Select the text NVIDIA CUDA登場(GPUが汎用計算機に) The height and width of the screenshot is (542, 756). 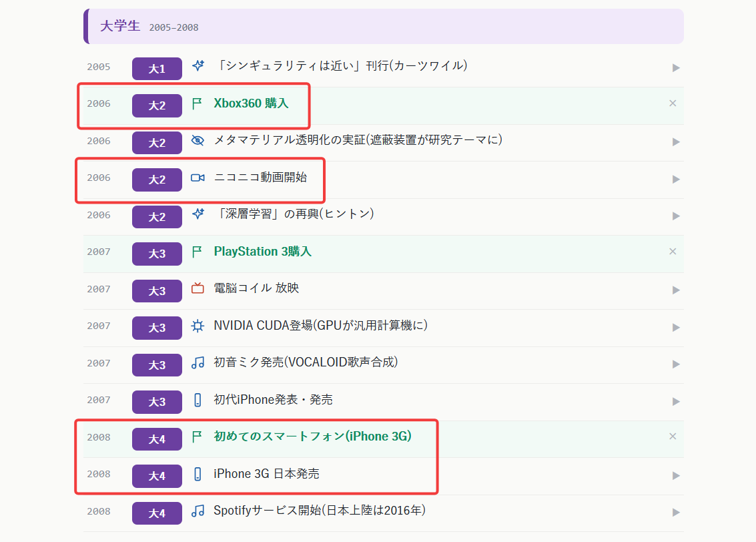321,326
